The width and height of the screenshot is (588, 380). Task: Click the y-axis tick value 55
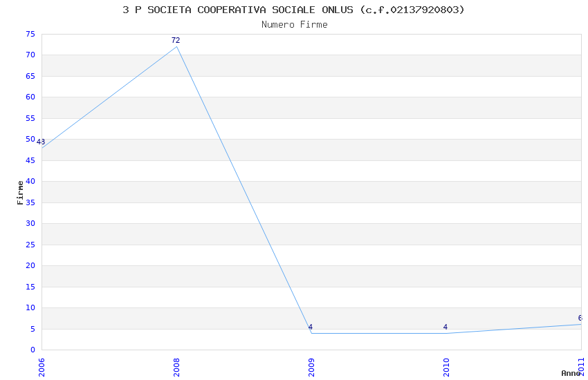[x=30, y=118]
